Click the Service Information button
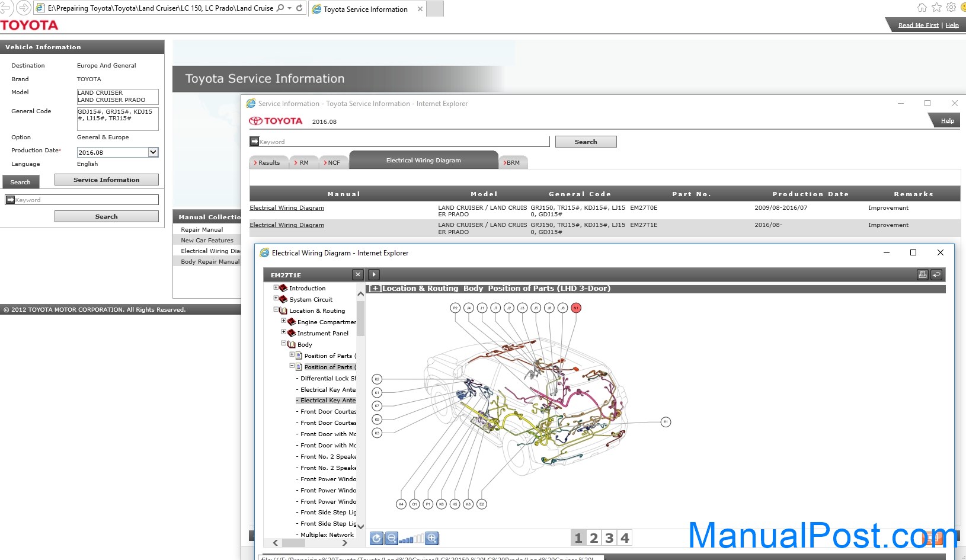Viewport: 966px width, 560px height. (x=107, y=180)
